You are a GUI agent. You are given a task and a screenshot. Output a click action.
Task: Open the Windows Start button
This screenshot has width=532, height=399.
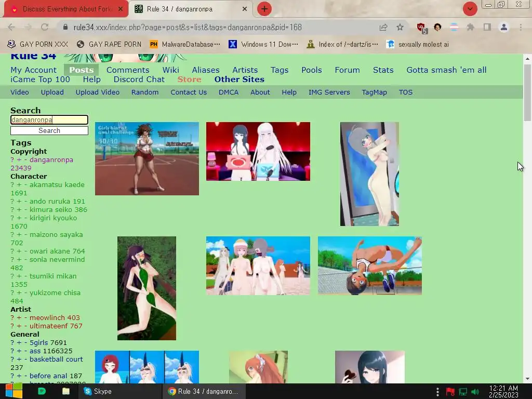(x=14, y=391)
